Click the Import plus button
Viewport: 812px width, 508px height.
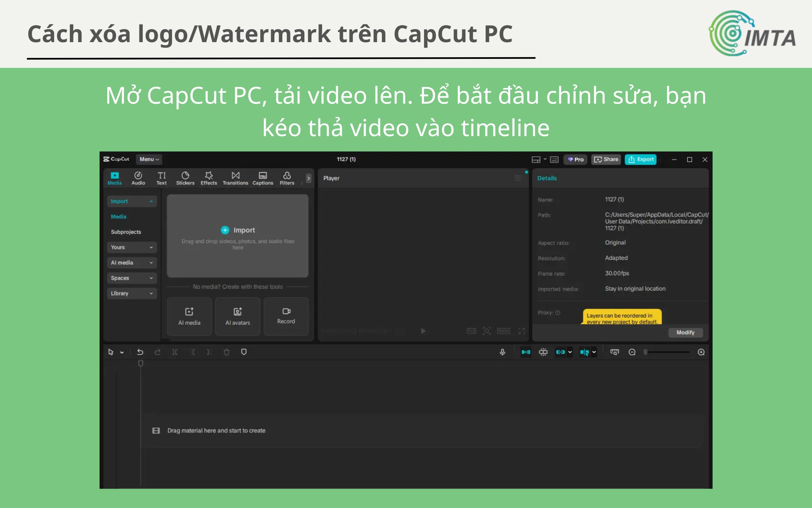coord(225,230)
